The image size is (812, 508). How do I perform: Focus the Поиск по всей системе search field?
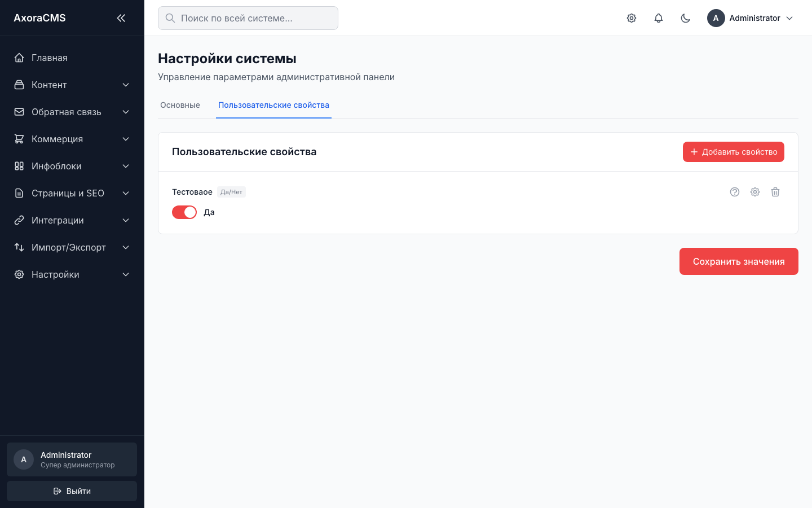click(x=248, y=18)
